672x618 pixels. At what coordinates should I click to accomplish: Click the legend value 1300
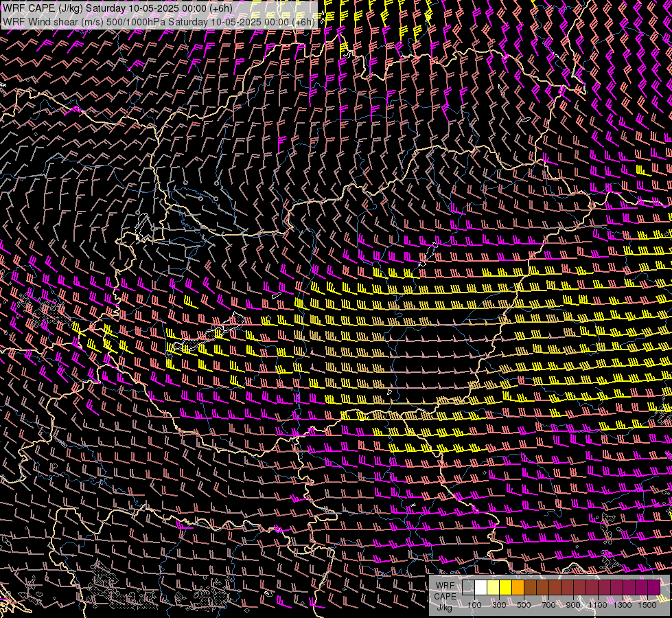(x=623, y=605)
